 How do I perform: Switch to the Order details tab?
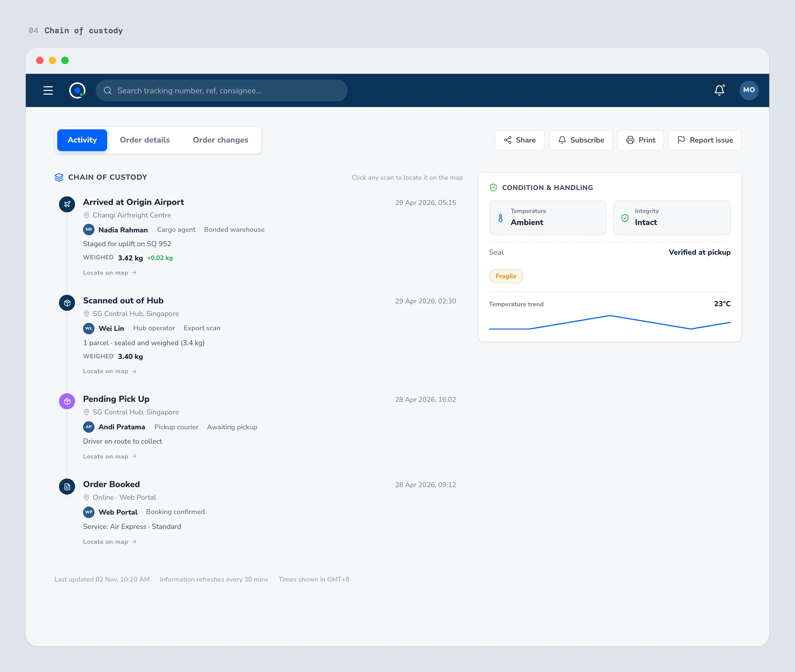[145, 140]
